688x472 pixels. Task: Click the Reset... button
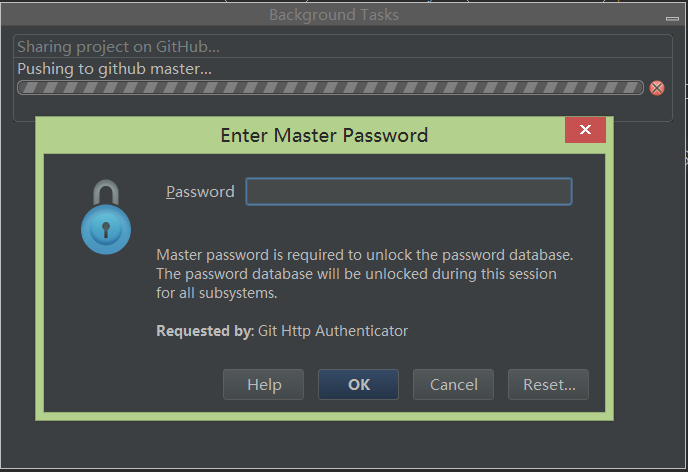549,384
